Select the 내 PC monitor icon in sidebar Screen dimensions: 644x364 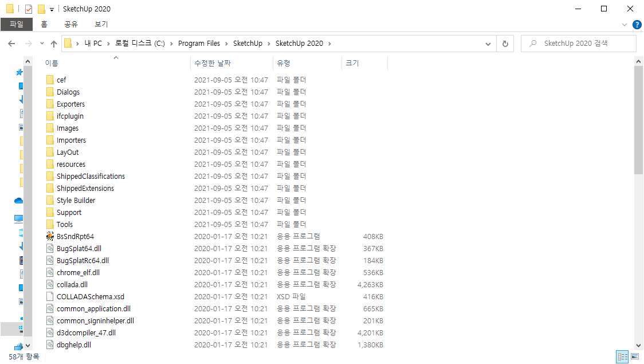click(18, 218)
